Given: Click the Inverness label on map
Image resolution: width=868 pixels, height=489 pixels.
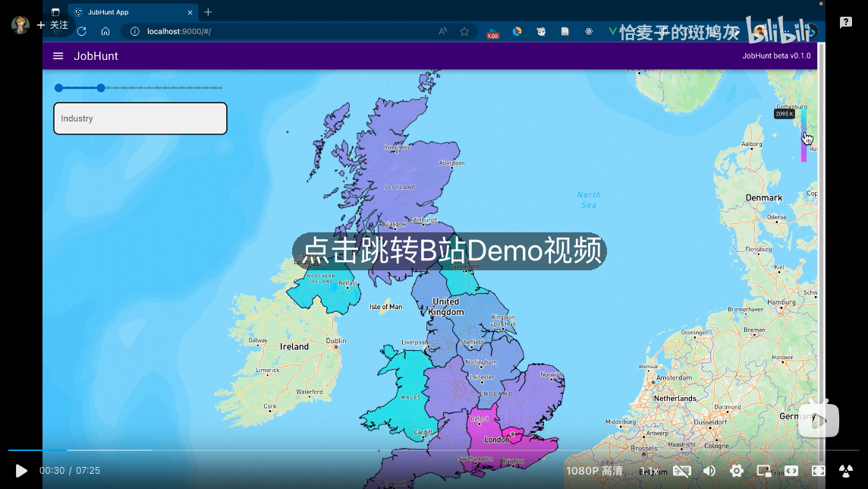Looking at the screenshot, I should point(398,147).
